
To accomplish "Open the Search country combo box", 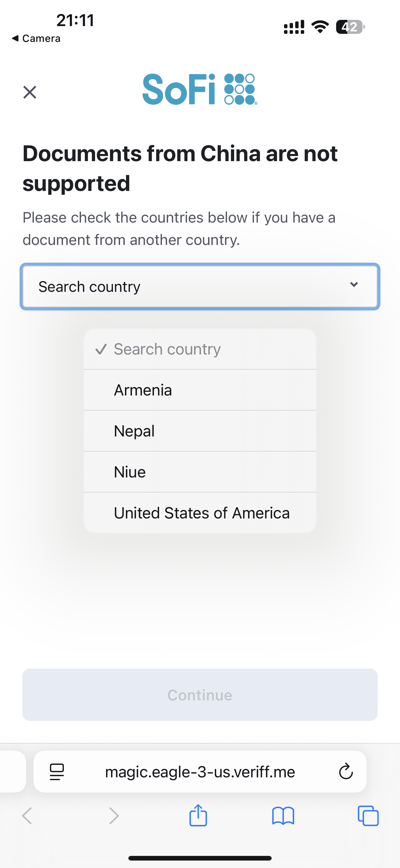I will pos(189,287).
